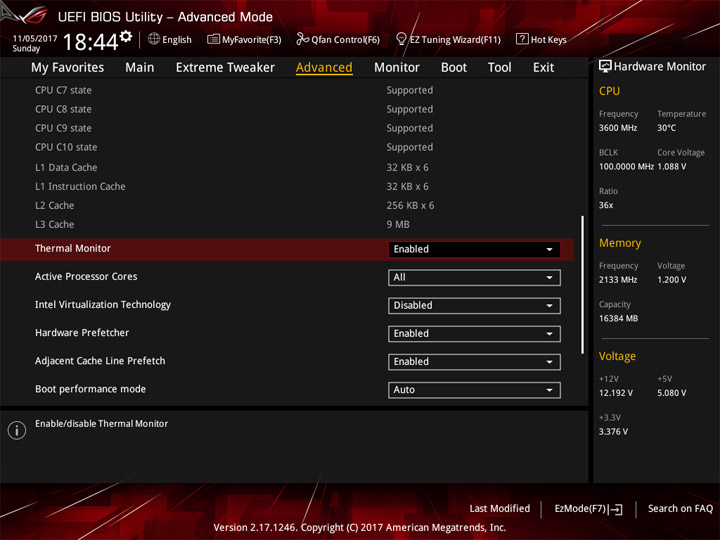The height and width of the screenshot is (540, 720).
Task: Click the 256 KB x 6 value
Action: coord(410,205)
